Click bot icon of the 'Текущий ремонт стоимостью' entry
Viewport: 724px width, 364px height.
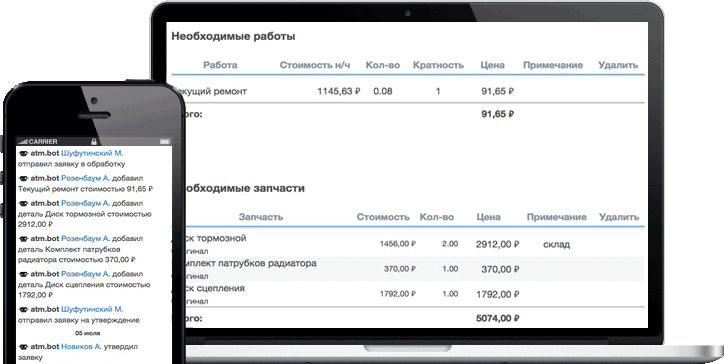coord(23,178)
